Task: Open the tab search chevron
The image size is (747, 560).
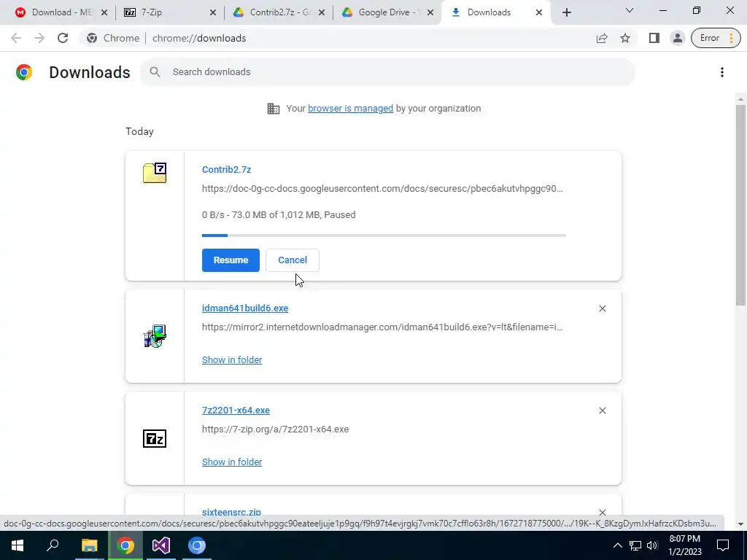Action: 630,10
